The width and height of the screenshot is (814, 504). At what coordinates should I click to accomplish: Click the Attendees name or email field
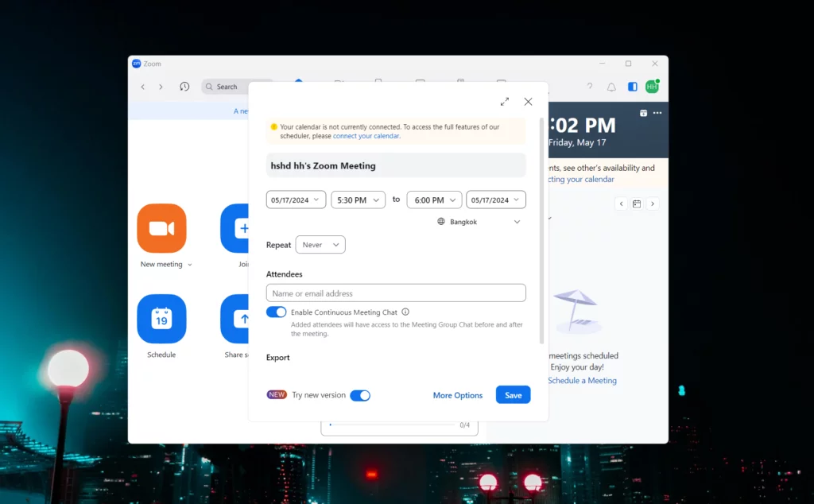[396, 293]
